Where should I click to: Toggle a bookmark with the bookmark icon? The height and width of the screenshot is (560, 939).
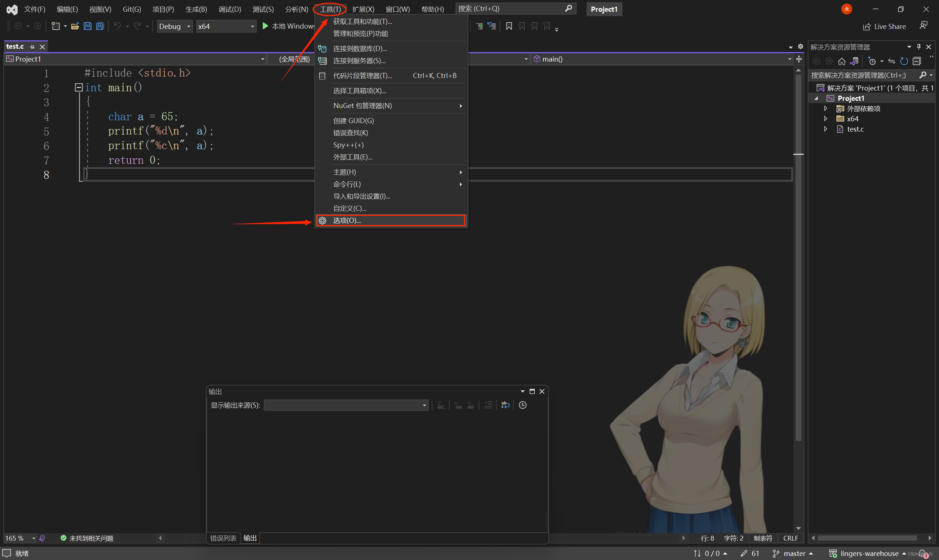point(509,26)
